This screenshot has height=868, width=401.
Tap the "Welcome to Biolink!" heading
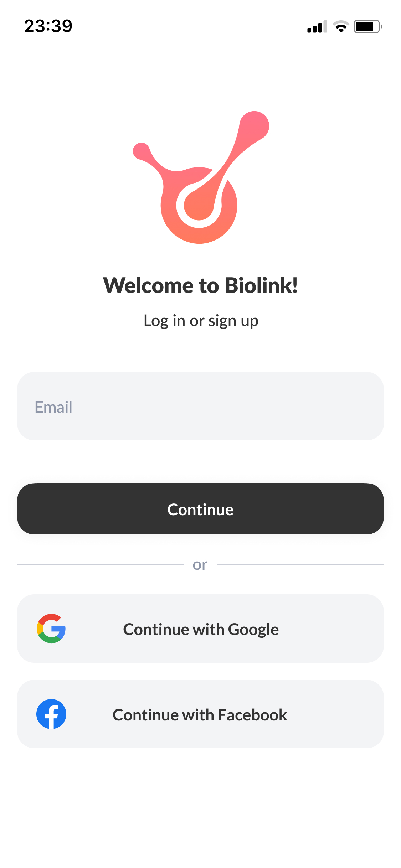[x=200, y=285]
